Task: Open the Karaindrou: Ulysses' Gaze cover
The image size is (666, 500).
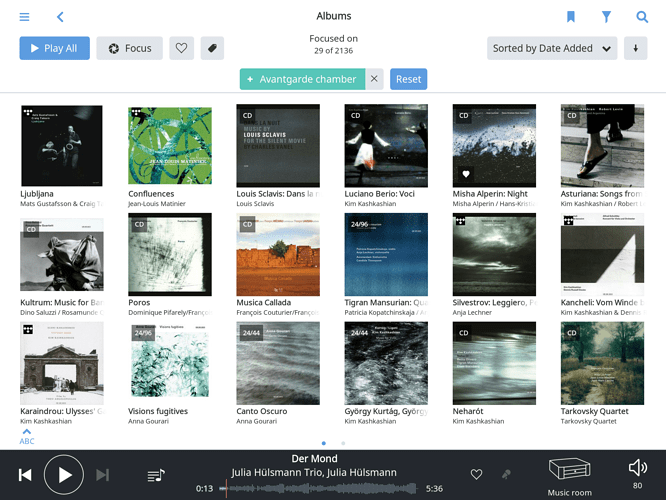Action: click(62, 363)
